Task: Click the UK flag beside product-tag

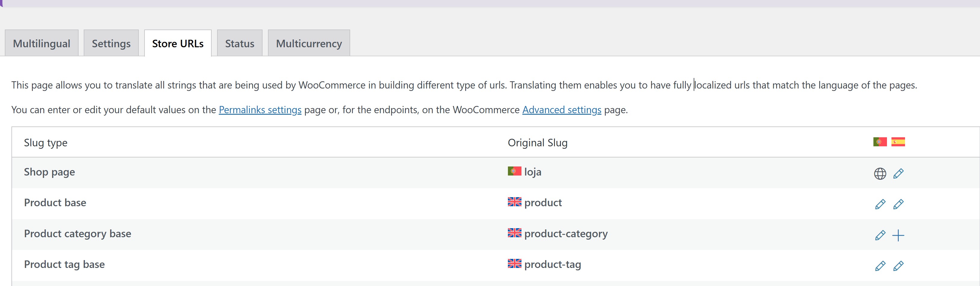Action: tap(514, 263)
